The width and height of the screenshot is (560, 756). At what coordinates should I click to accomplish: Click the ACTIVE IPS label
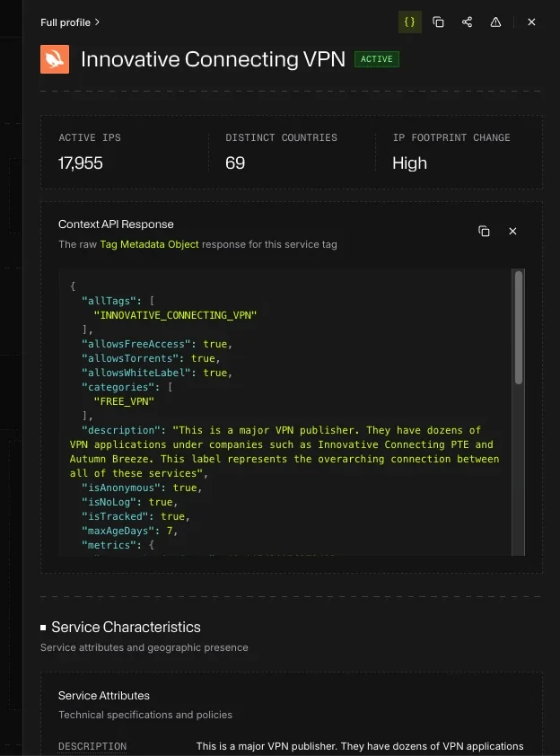pos(90,138)
